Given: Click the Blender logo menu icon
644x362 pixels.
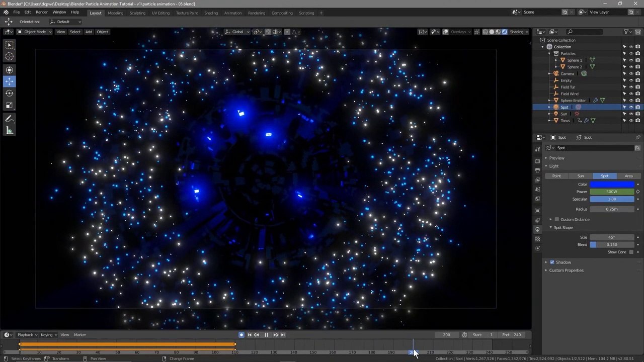Looking at the screenshot, I should (6, 12).
